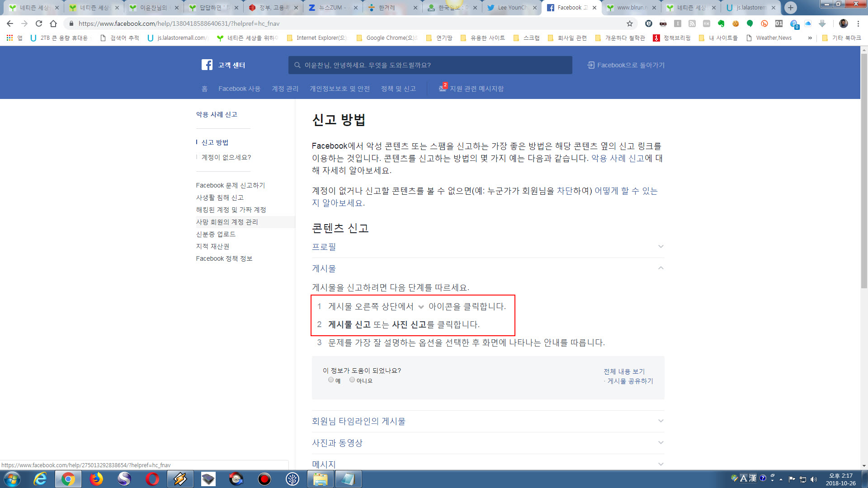
Task: Open Windows Explorer folder in taskbar
Action: coord(321,479)
